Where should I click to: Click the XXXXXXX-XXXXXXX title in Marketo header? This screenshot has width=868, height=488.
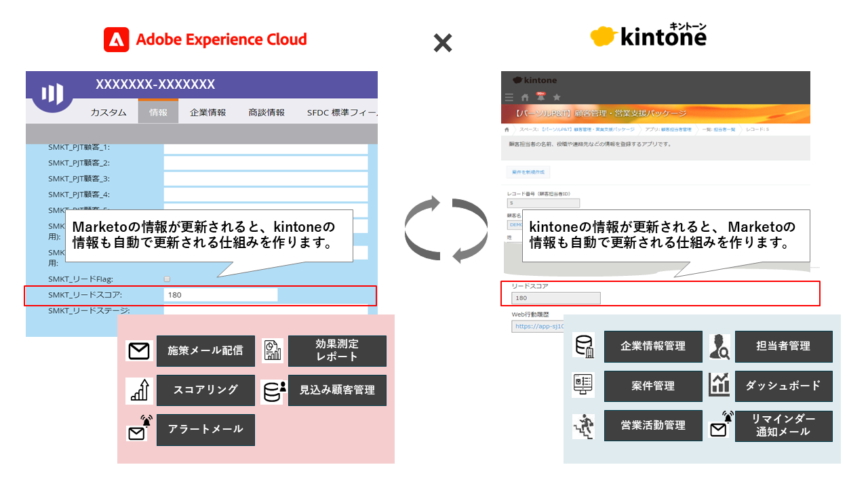coord(155,85)
